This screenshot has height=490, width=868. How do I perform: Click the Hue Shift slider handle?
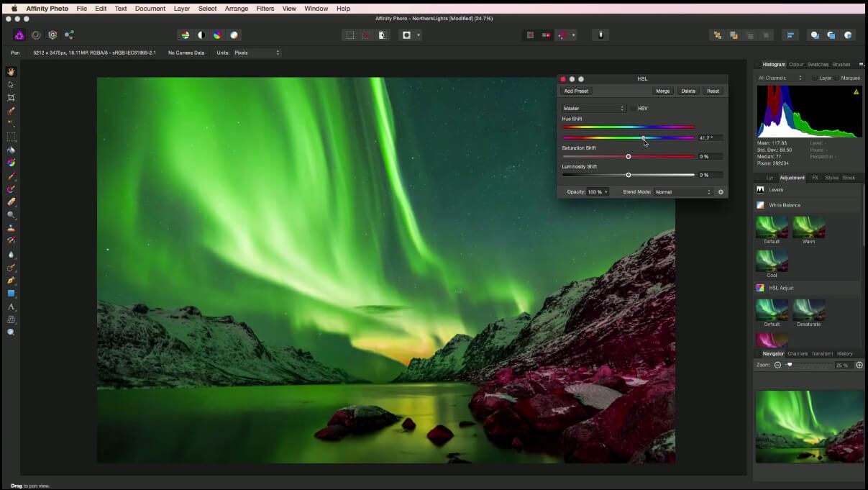point(644,137)
